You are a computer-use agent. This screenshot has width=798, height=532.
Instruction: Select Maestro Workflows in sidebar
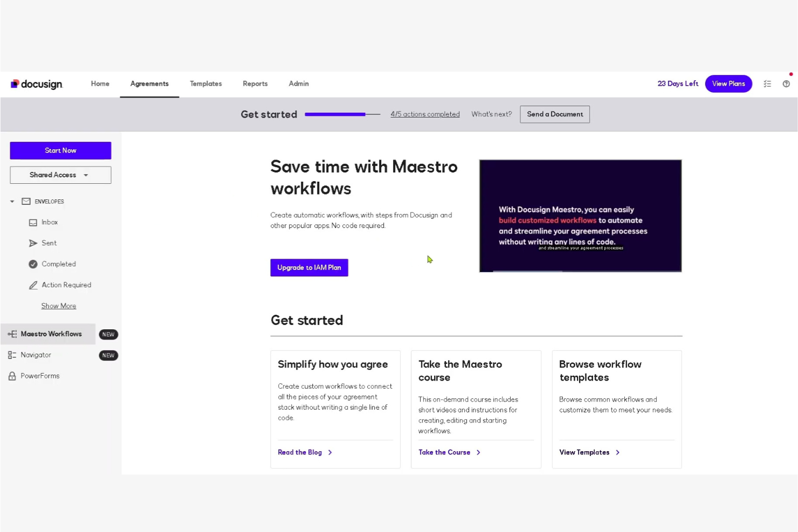click(x=51, y=334)
